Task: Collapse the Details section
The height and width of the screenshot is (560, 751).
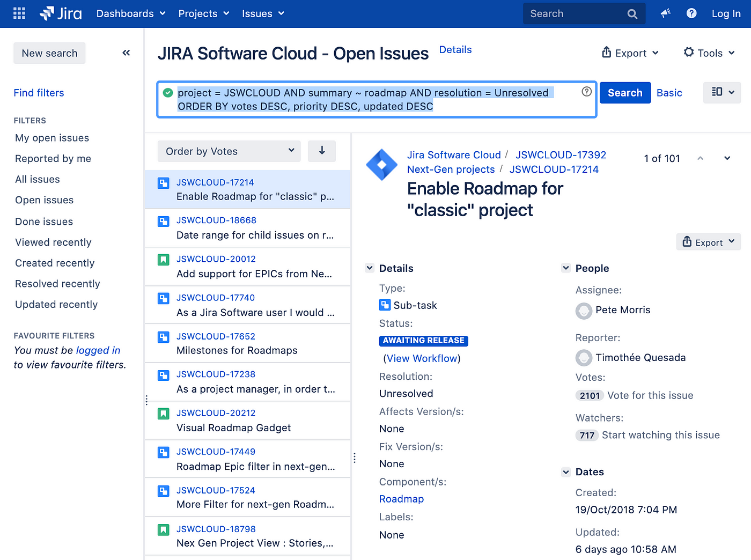Action: click(x=369, y=268)
